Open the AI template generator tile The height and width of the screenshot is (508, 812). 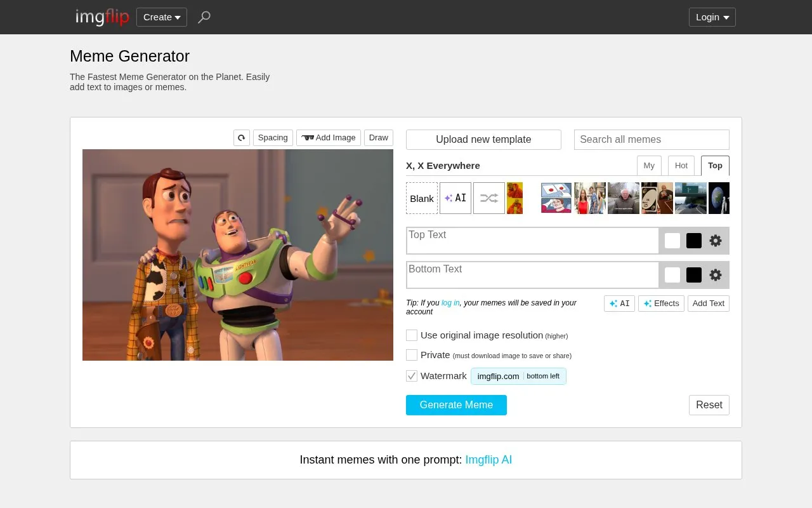[455, 198]
